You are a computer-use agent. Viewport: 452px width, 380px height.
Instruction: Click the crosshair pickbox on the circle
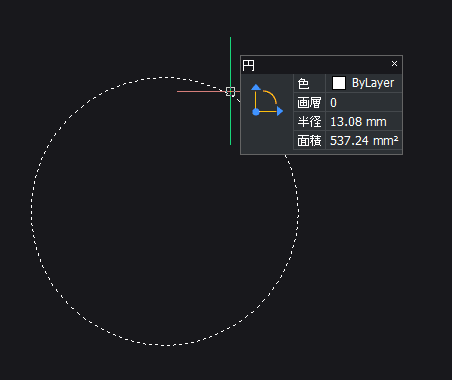pos(230,91)
